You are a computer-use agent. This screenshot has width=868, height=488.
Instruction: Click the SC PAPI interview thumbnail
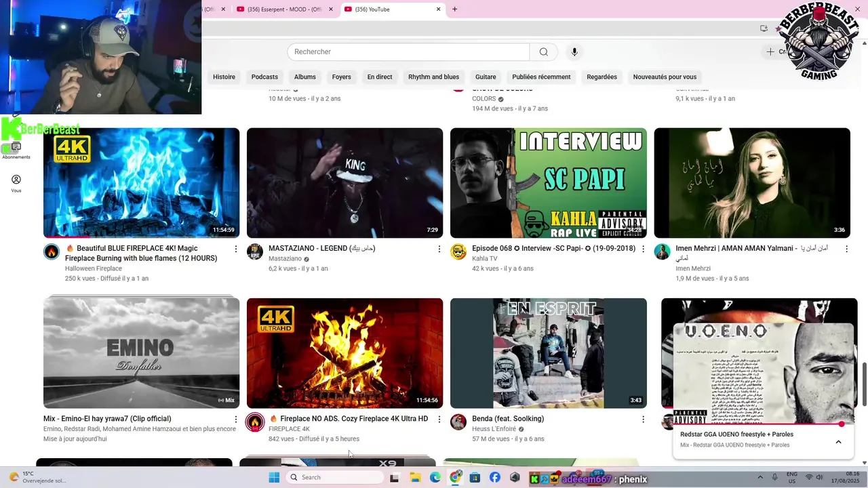(x=548, y=183)
